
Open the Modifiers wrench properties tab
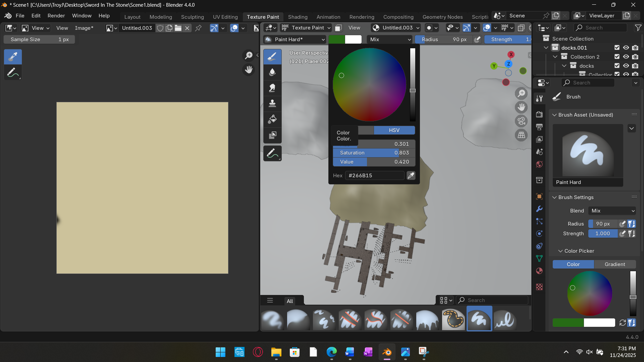tap(539, 209)
